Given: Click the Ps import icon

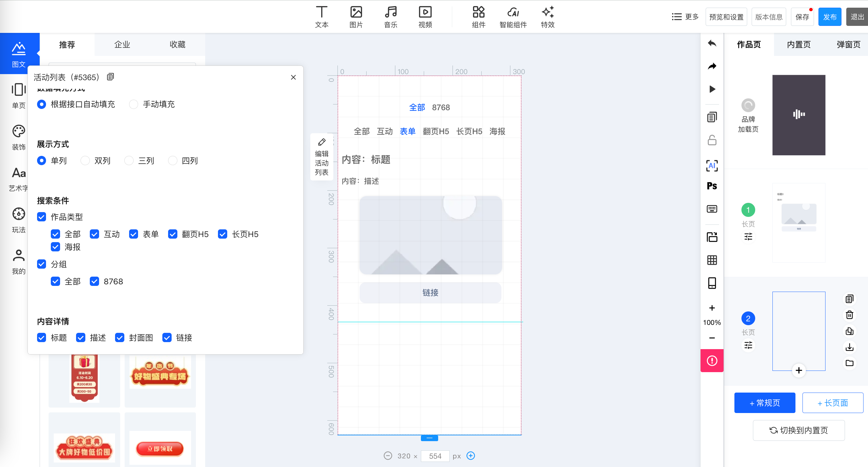Looking at the screenshot, I should click(x=712, y=186).
